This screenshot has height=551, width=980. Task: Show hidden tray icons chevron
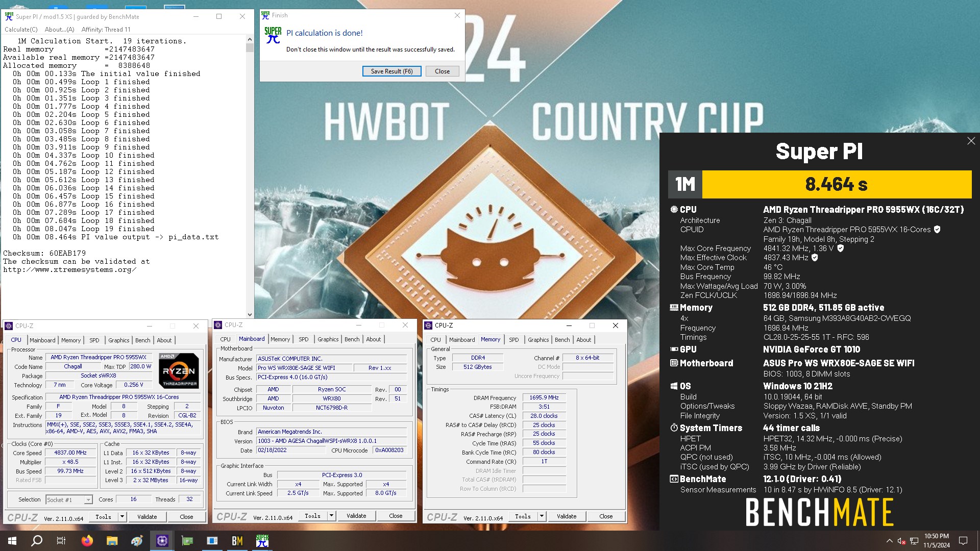pos(890,541)
